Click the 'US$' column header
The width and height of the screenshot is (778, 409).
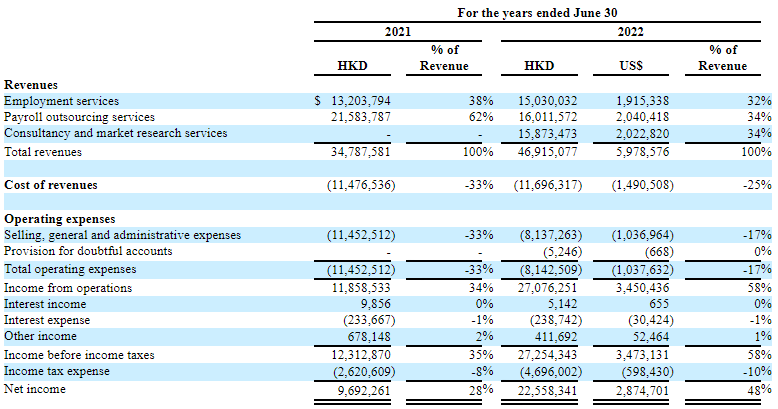click(x=631, y=66)
